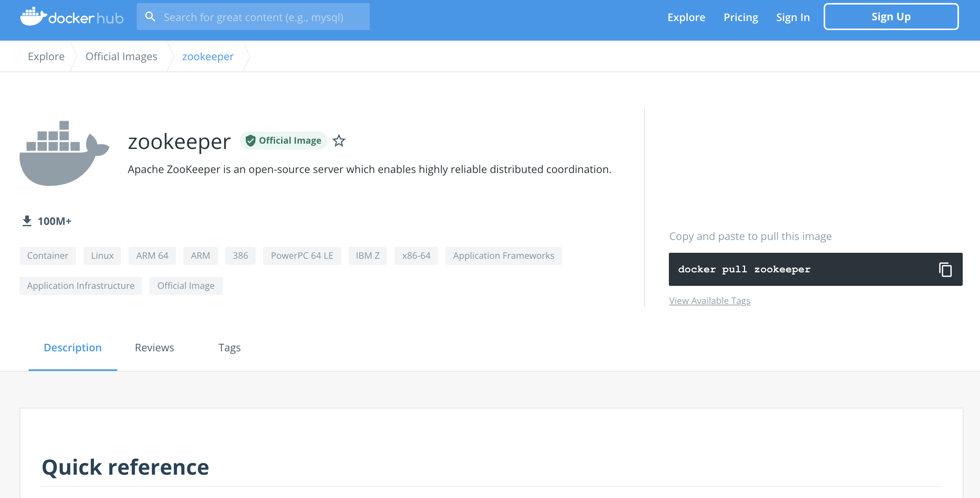Click the search magnifier icon
This screenshot has width=980, height=498.
[150, 17]
